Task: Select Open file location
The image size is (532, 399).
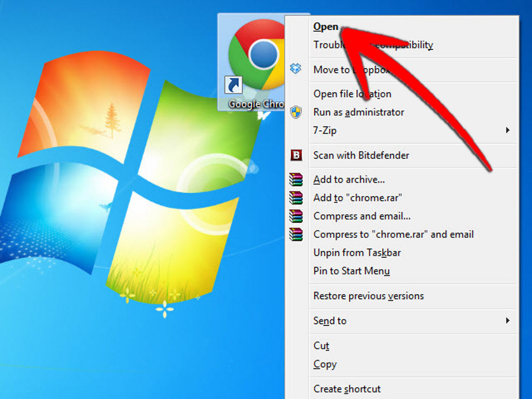Action: point(352,94)
